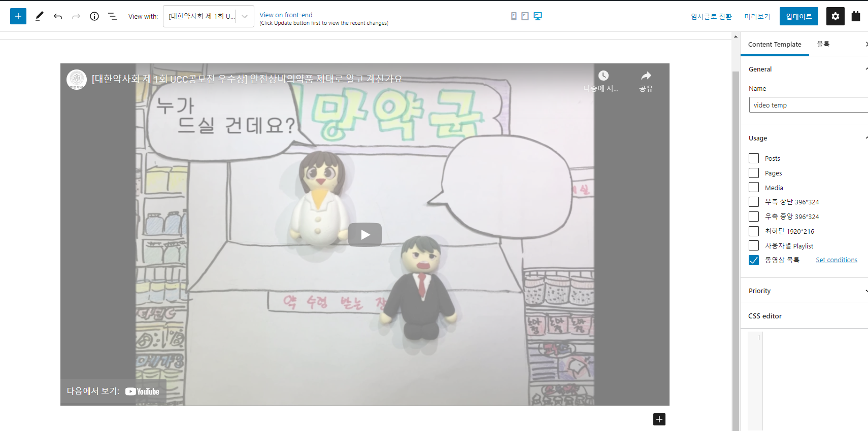Viewport: 868px width, 431px height.
Task: Toggle the CSS editor panel header
Action: [804, 316]
